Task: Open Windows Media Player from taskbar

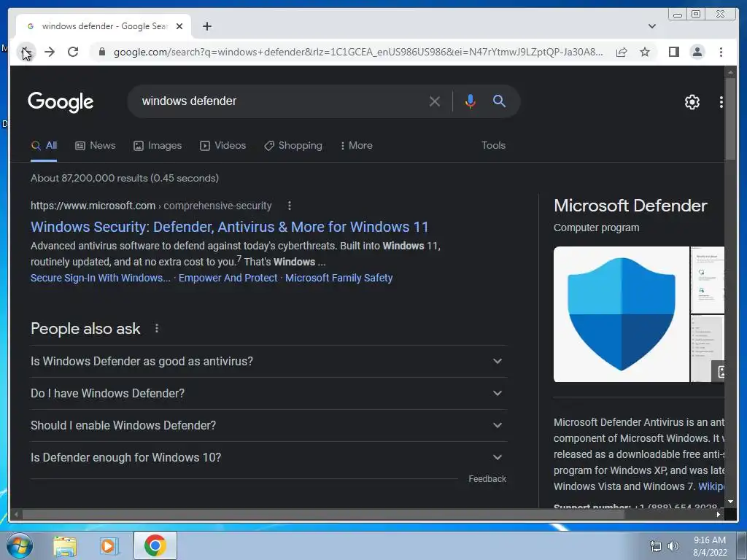Action: click(109, 546)
